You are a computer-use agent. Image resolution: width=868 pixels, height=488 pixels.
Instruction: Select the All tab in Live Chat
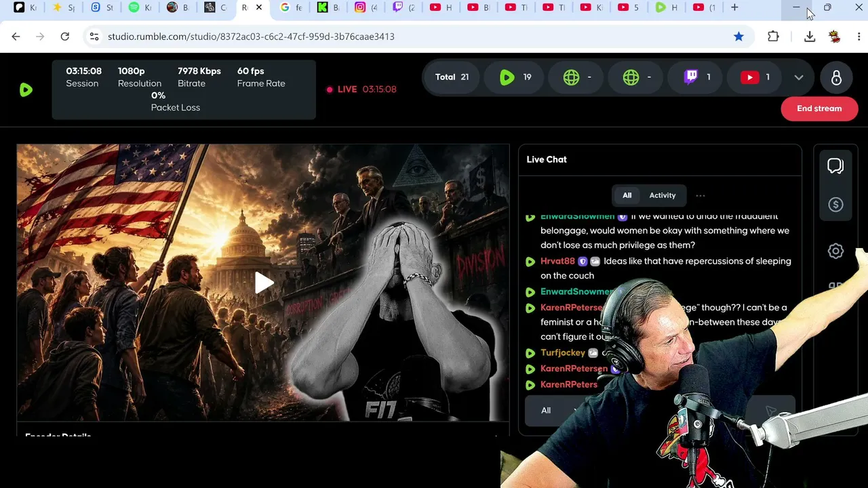[x=627, y=195]
